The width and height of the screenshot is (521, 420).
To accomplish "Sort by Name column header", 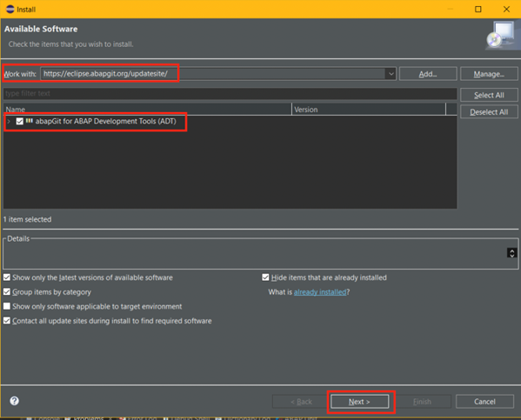I will (x=148, y=110).
